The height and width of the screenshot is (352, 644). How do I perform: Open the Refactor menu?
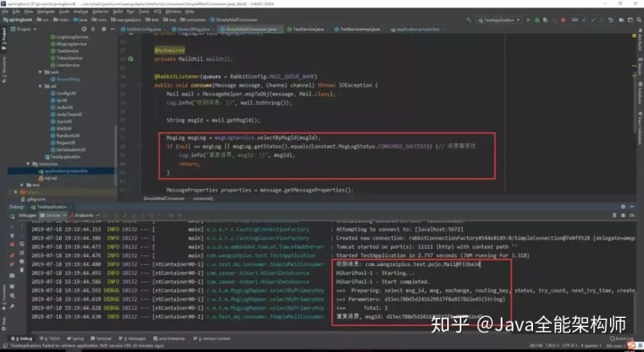[100, 12]
